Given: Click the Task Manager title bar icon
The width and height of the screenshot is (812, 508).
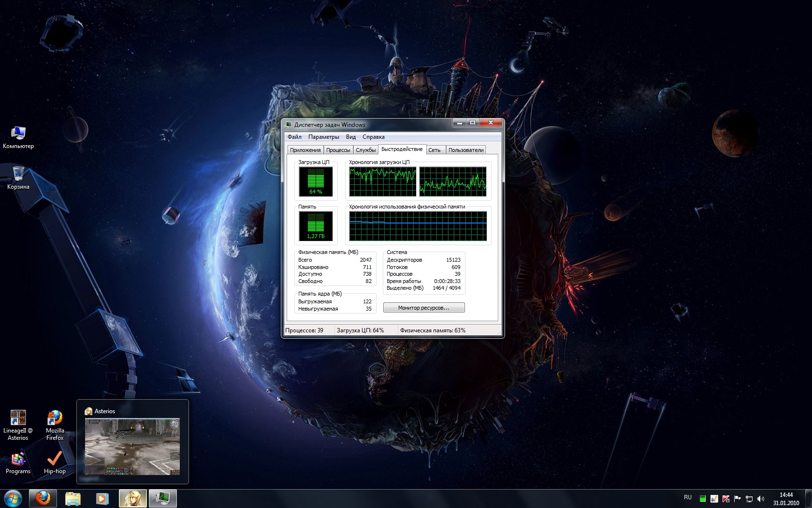Looking at the screenshot, I should pyautogui.click(x=289, y=124).
